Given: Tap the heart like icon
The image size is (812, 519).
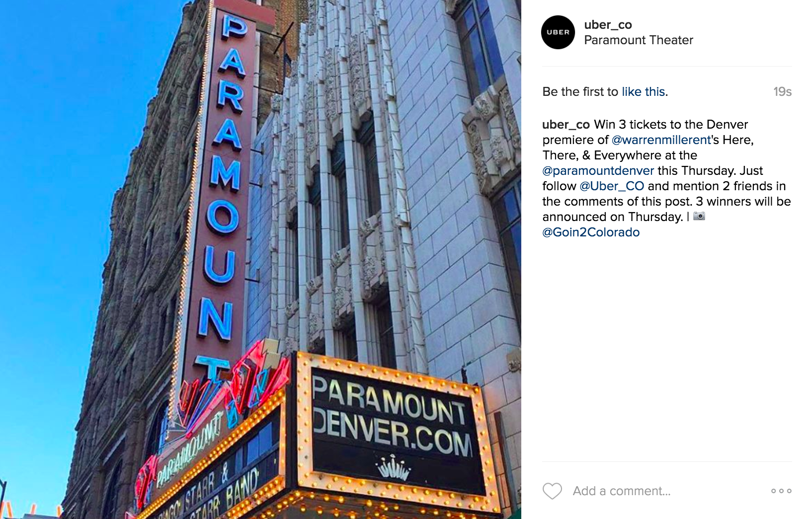Looking at the screenshot, I should click(x=552, y=491).
